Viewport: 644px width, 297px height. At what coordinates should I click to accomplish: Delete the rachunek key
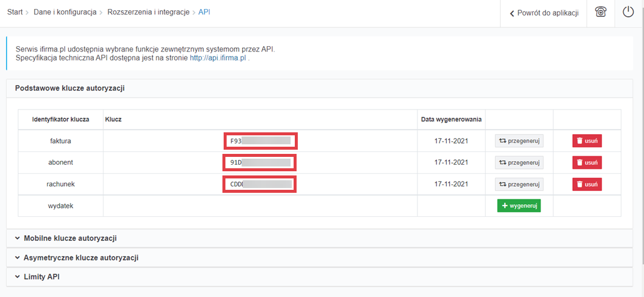(x=587, y=184)
